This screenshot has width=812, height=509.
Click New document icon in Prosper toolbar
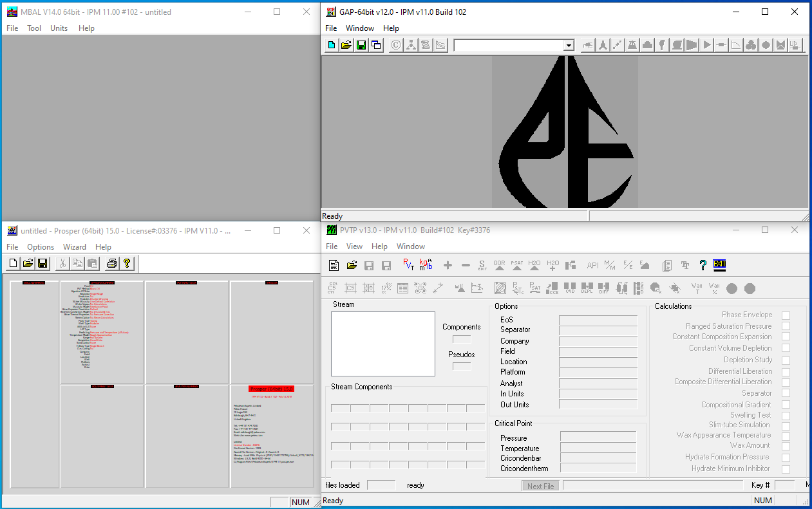coord(14,263)
